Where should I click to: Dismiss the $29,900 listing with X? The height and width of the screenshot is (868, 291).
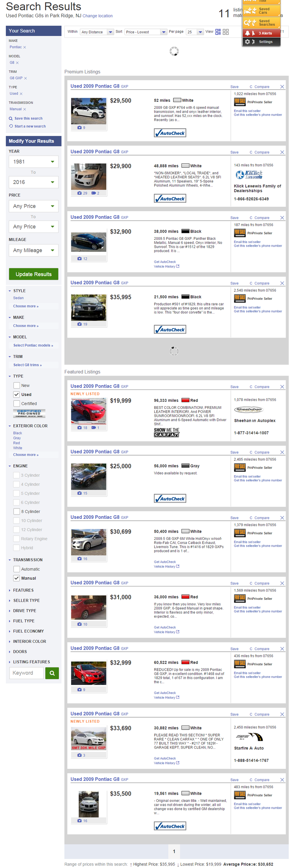point(282,152)
